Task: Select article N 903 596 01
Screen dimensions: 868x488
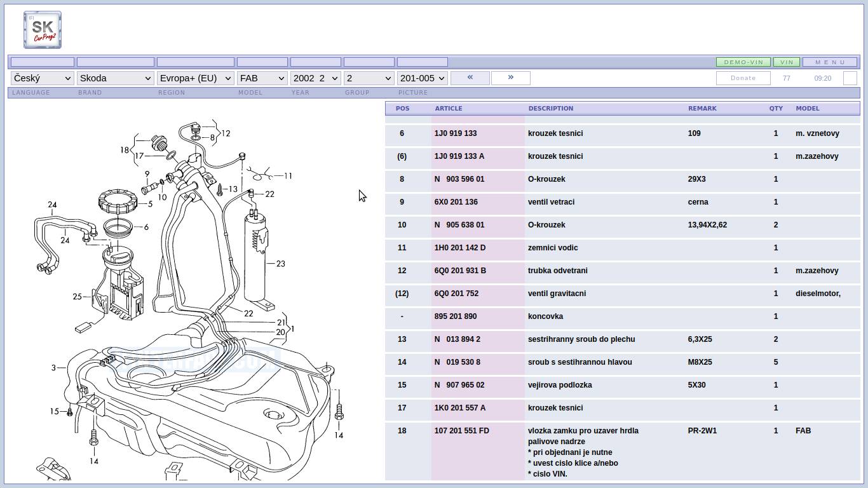Action: 459,179
